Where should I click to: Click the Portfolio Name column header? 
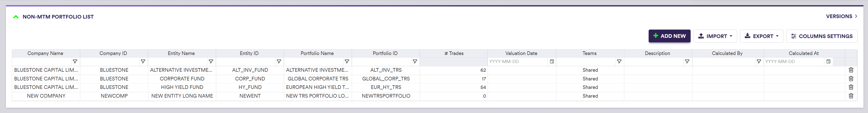pyautogui.click(x=317, y=53)
